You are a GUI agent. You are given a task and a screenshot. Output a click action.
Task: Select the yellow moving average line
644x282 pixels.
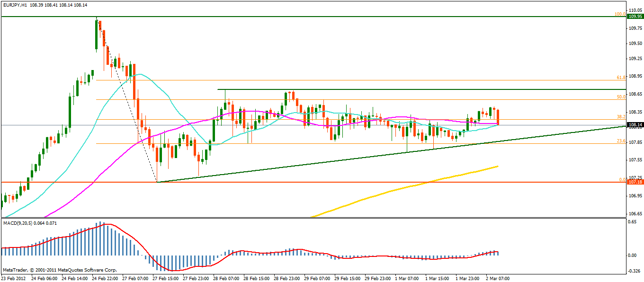click(x=426, y=182)
